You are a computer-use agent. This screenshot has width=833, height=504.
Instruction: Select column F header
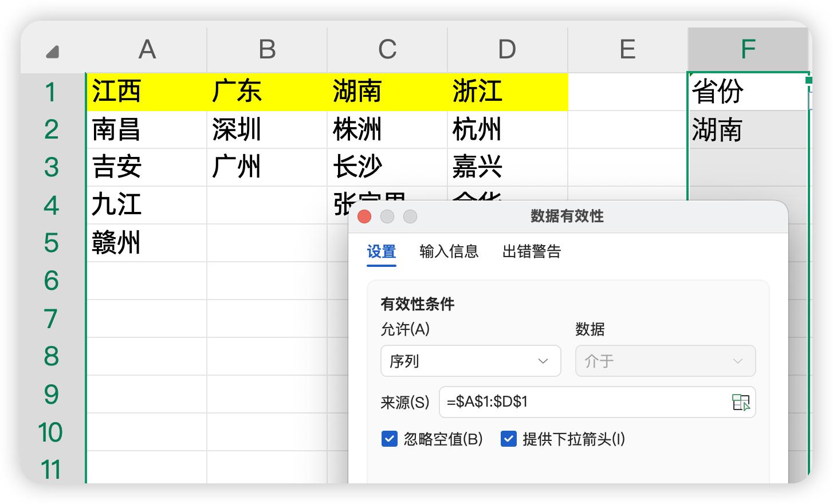click(x=748, y=50)
